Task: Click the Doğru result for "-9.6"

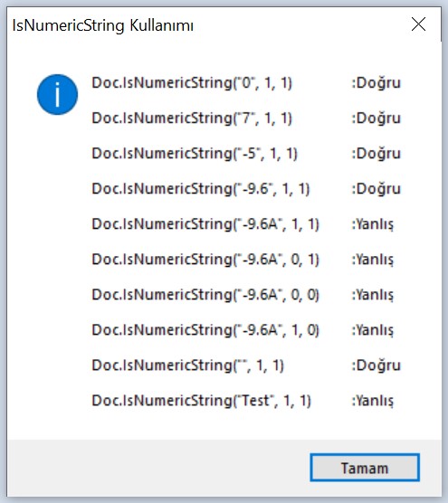Action: point(377,189)
